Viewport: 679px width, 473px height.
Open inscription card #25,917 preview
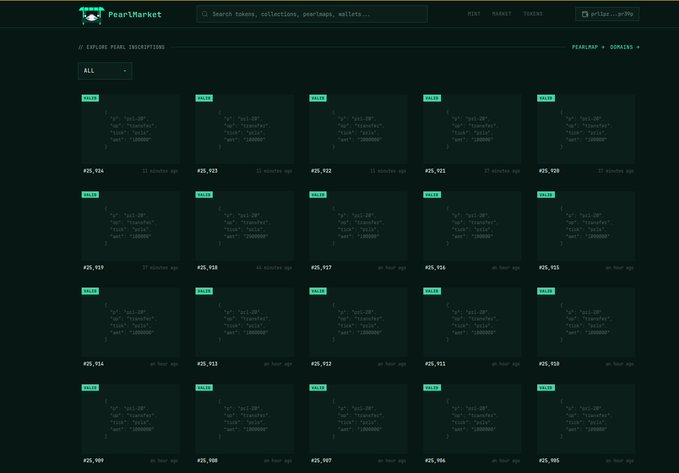358,226
